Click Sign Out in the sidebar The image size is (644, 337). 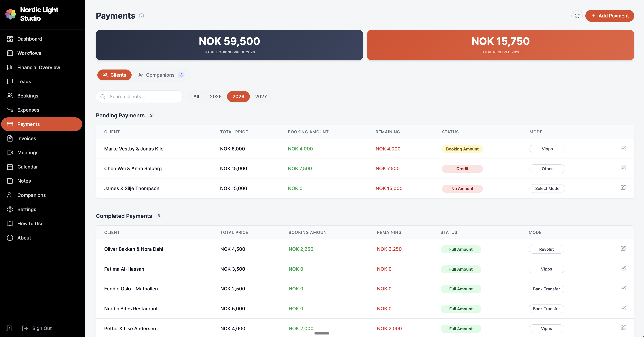tap(42, 328)
